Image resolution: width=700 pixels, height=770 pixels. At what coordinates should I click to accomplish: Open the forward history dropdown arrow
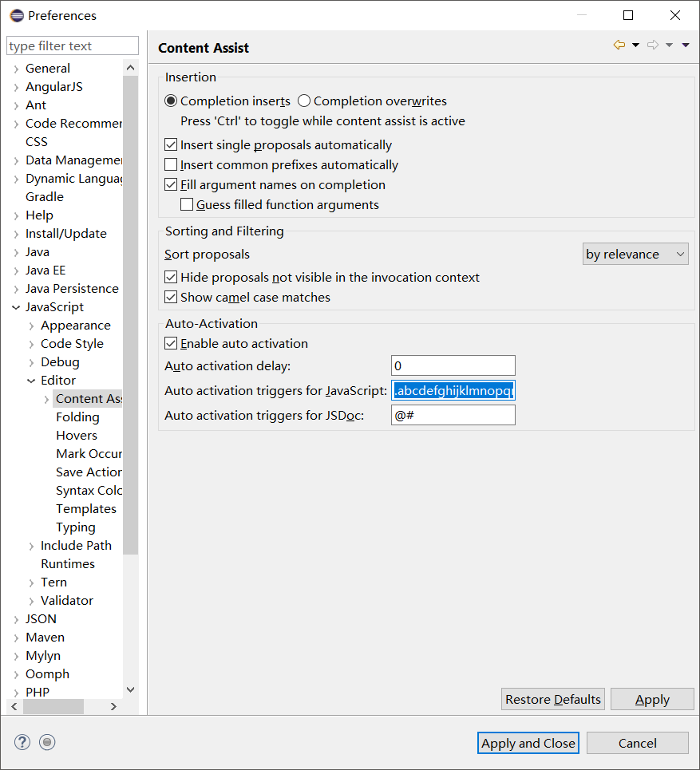coord(669,45)
